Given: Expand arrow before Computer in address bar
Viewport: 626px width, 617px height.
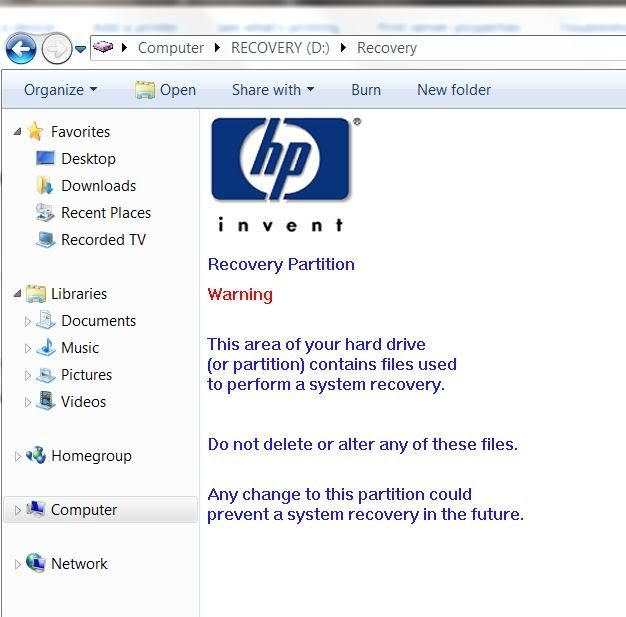Looking at the screenshot, I should pos(125,48).
